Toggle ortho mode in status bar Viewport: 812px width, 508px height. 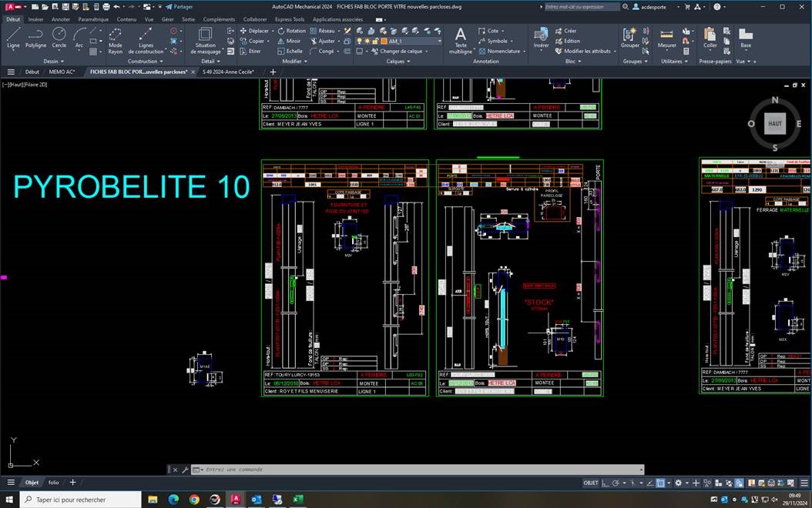605,483
